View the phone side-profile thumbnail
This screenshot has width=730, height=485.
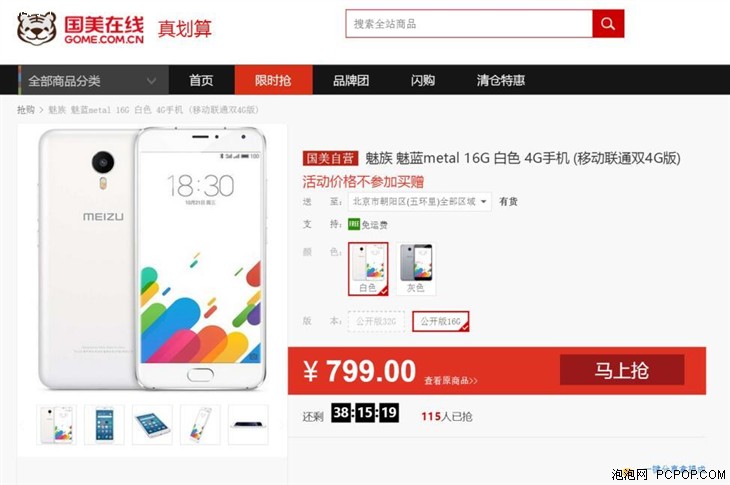click(248, 424)
